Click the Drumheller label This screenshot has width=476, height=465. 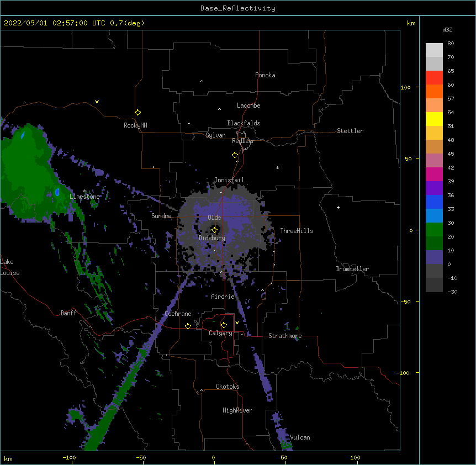tap(352, 269)
